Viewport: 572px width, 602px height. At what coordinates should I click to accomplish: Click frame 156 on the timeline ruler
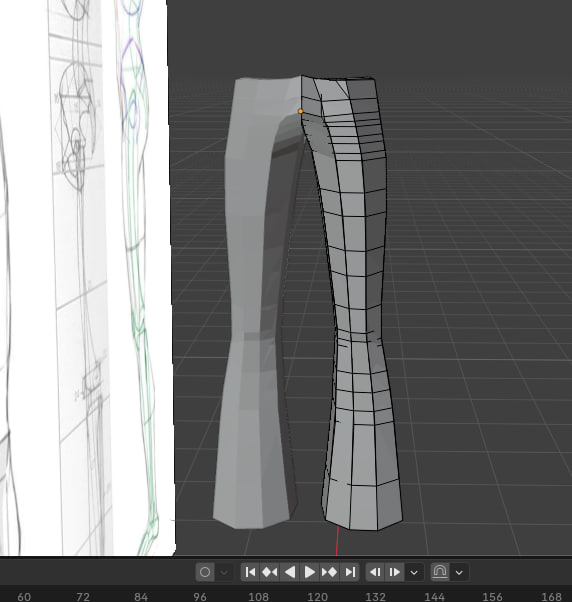coord(493,597)
